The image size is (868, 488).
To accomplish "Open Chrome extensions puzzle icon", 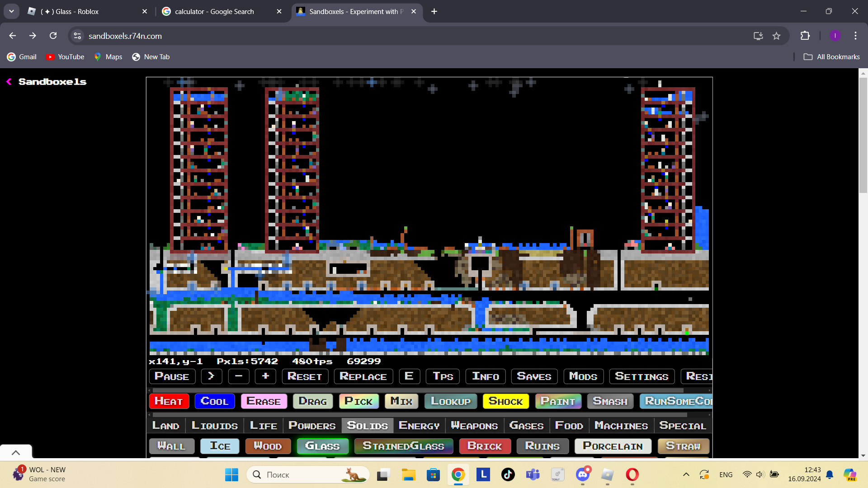I will coord(805,36).
